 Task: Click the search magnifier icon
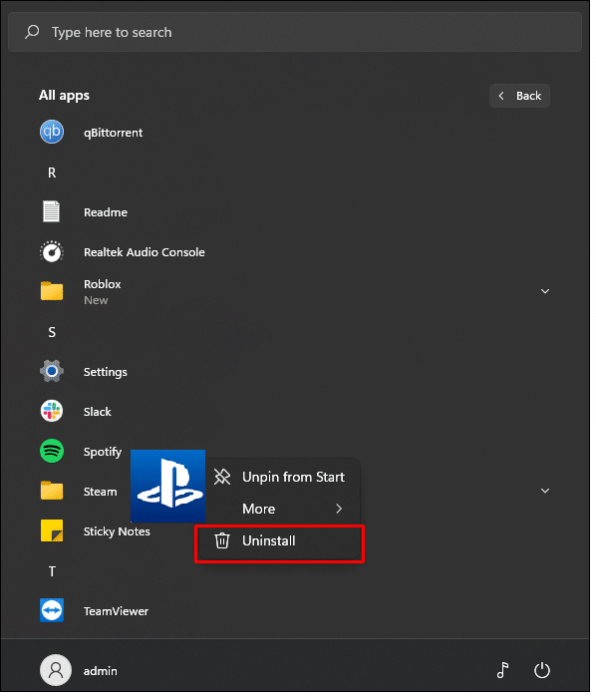point(32,32)
